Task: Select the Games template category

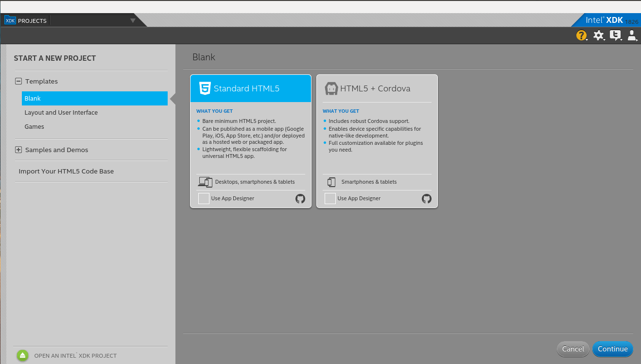Action: pyautogui.click(x=34, y=126)
